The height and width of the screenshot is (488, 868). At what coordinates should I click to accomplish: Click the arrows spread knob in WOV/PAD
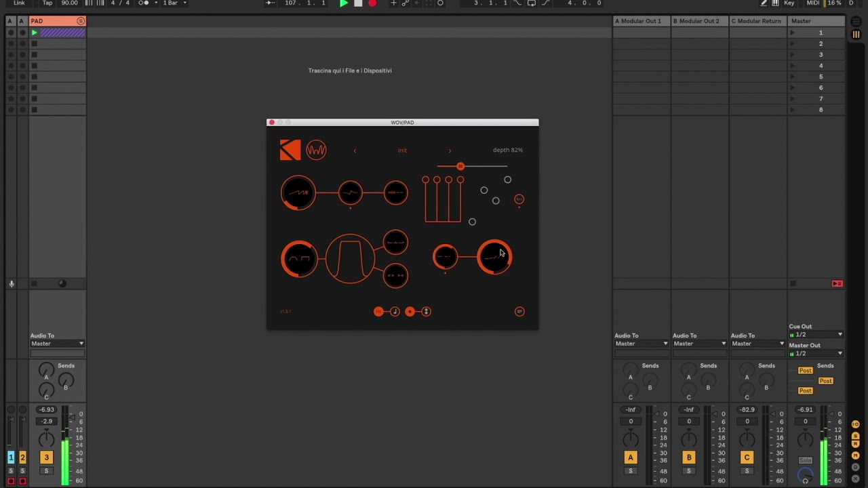click(395, 275)
